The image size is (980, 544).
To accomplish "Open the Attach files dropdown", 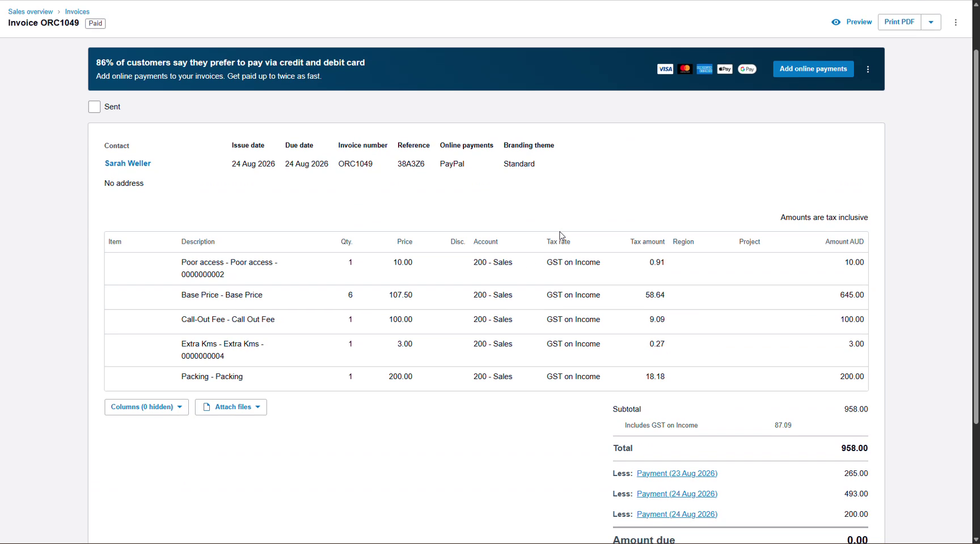I will [231, 407].
